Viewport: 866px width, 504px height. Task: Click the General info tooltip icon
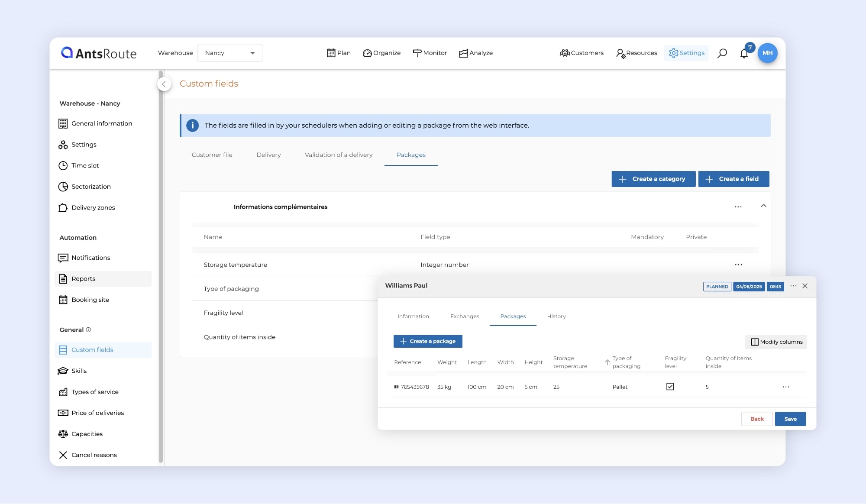88,330
